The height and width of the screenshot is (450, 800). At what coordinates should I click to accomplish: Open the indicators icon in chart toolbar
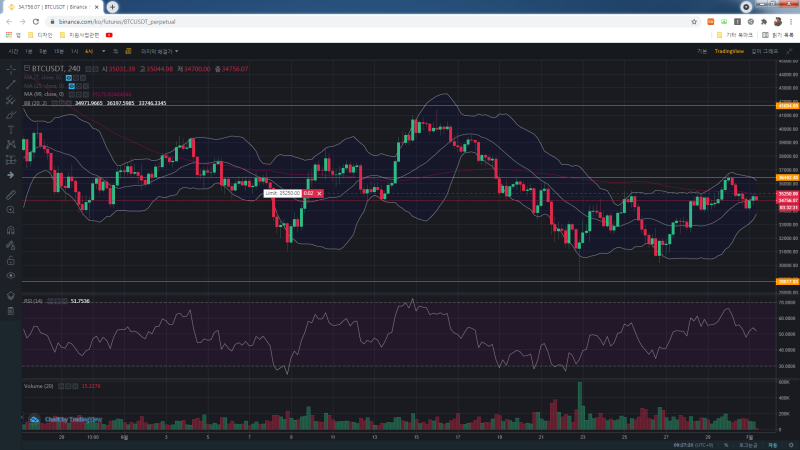116,51
